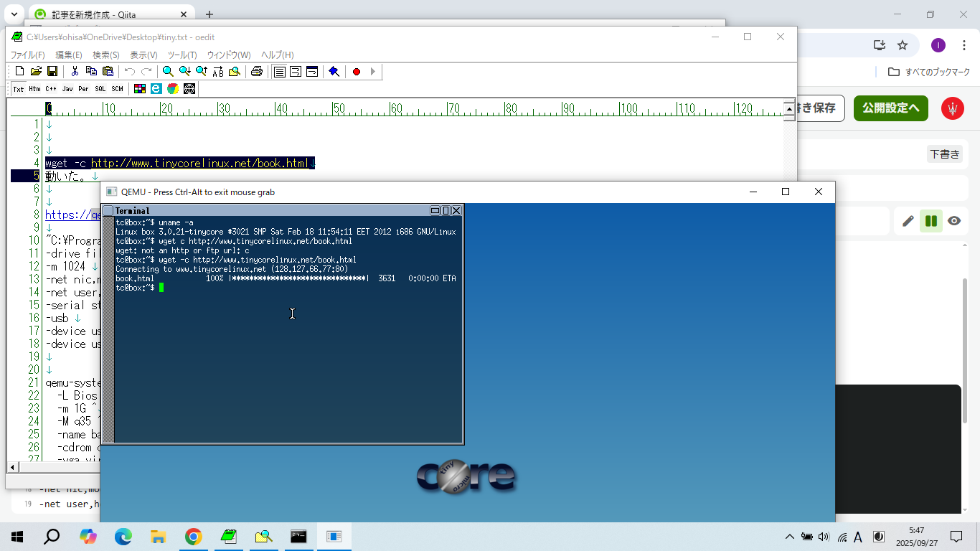The width and height of the screenshot is (980, 551).
Task: Start macro recording with red circle
Action: 357,71
